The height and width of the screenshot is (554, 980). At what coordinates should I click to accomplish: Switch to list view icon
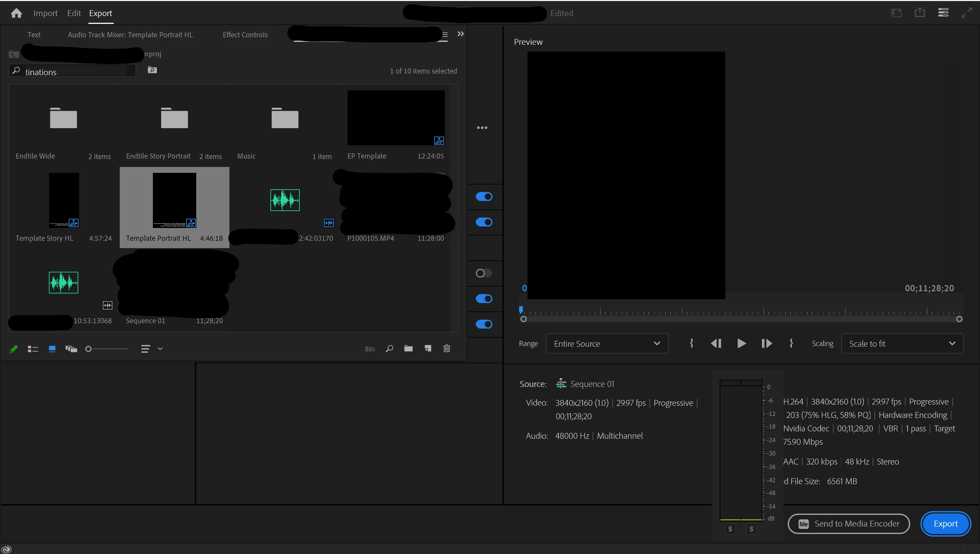33,349
